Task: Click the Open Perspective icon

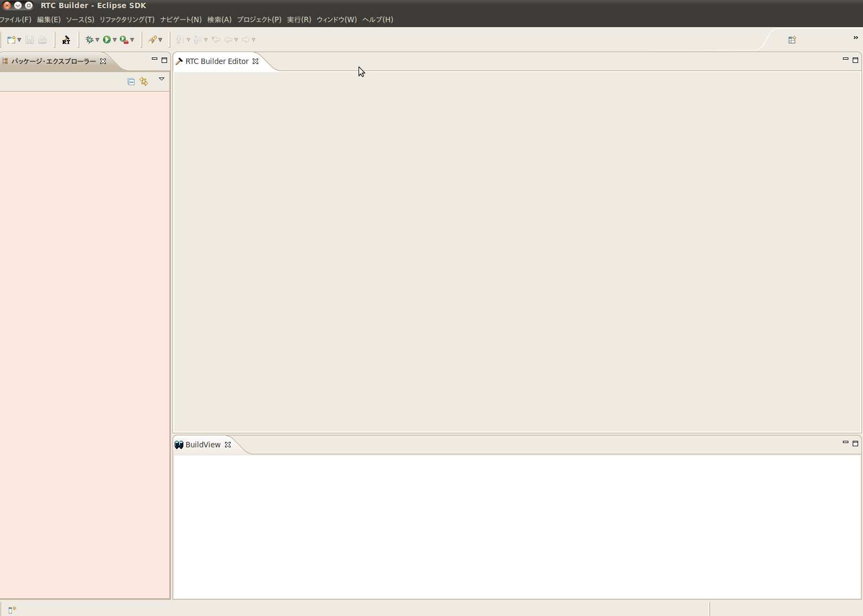Action: click(x=792, y=40)
